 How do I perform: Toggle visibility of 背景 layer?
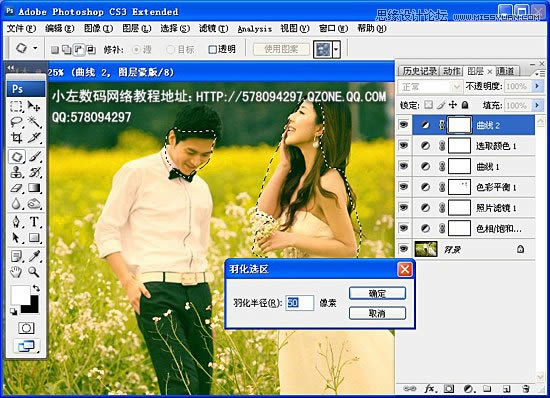403,249
